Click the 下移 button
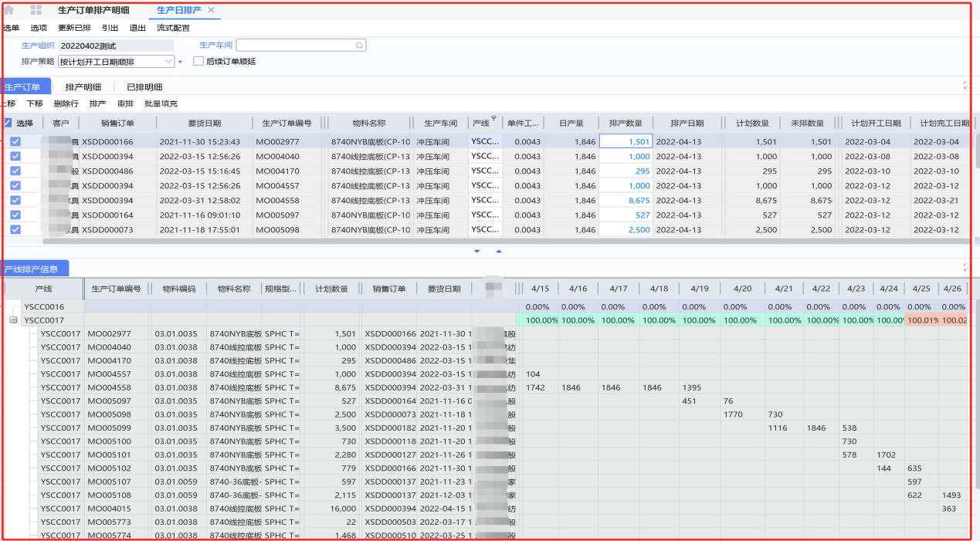The height and width of the screenshot is (541, 980). click(35, 103)
